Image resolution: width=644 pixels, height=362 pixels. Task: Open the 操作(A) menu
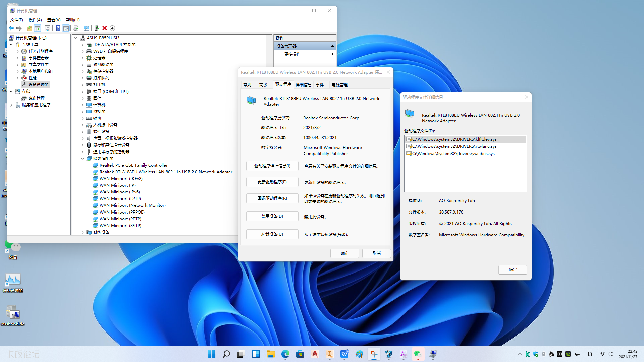tap(35, 20)
